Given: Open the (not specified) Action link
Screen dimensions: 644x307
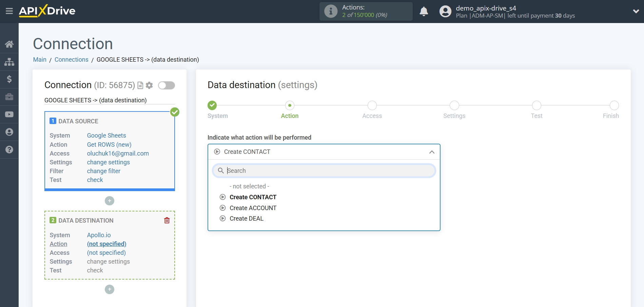Looking at the screenshot, I should 106,244.
